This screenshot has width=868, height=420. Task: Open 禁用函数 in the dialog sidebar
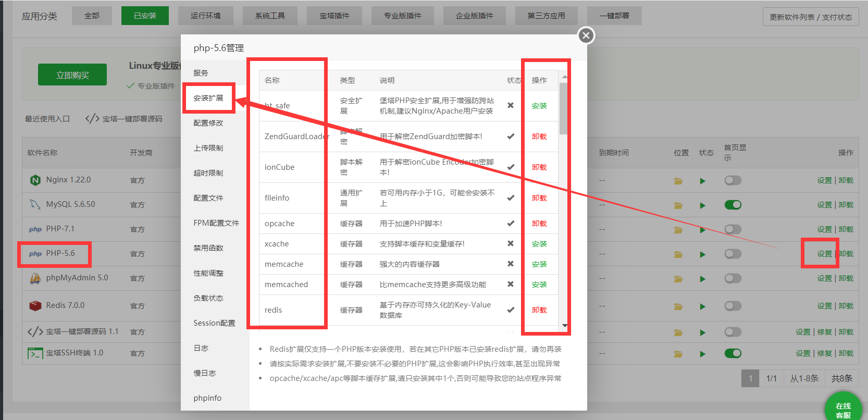(208, 248)
